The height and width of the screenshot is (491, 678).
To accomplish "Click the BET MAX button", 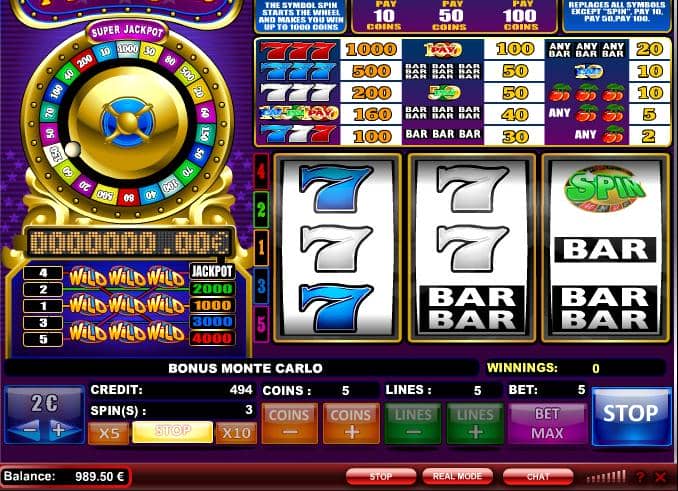I will [x=547, y=423].
